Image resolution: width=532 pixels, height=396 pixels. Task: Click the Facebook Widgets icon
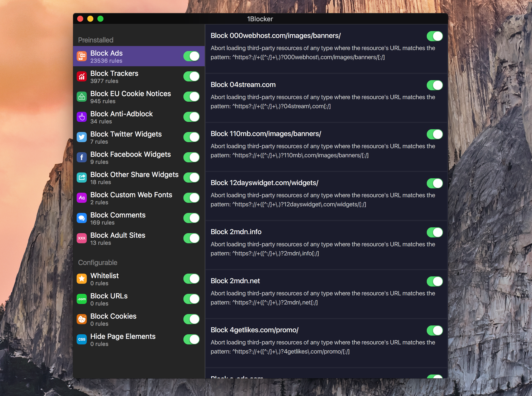coord(82,157)
